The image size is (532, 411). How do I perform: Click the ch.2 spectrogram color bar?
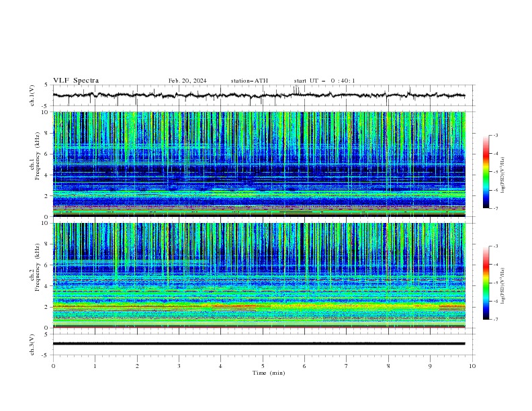click(486, 283)
